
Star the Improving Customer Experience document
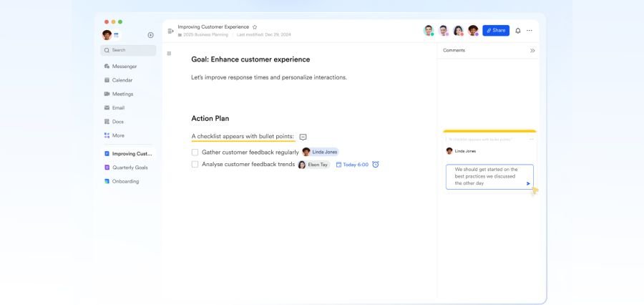coord(255,26)
